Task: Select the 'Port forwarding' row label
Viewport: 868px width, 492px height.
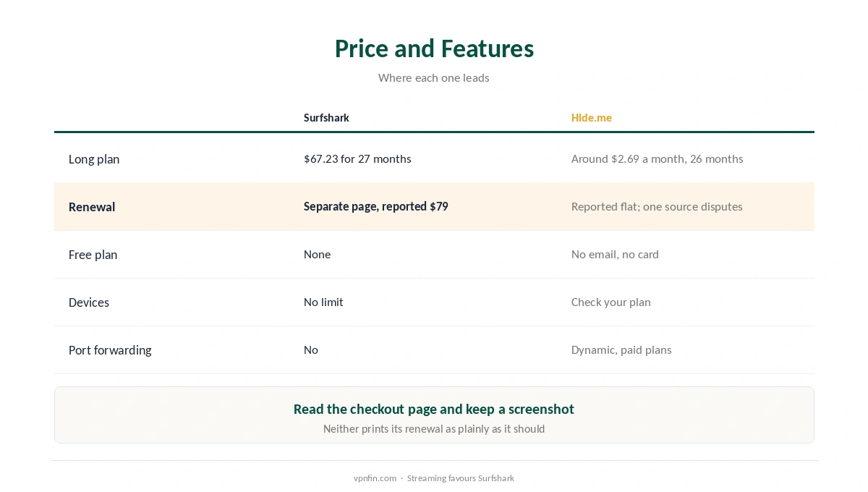Action: click(110, 350)
